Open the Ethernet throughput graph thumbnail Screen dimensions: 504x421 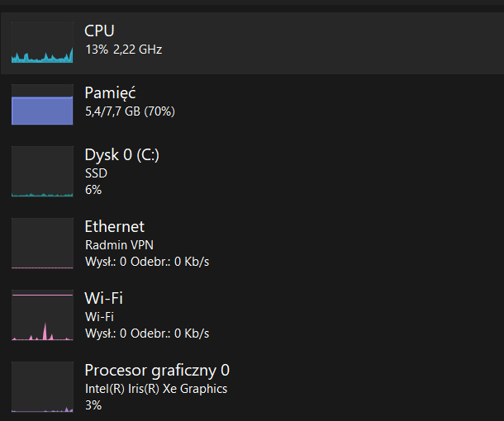[42, 244]
